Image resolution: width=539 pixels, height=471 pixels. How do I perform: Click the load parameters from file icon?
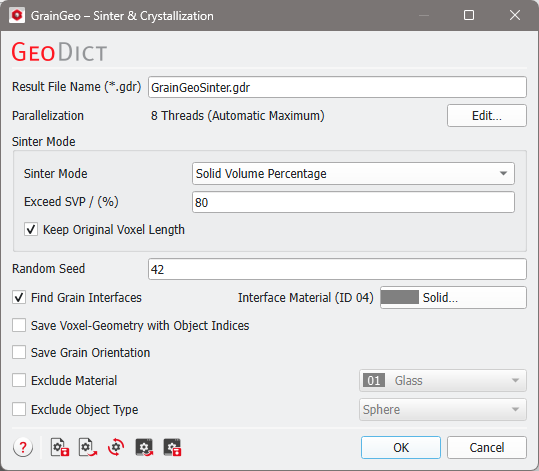88,447
